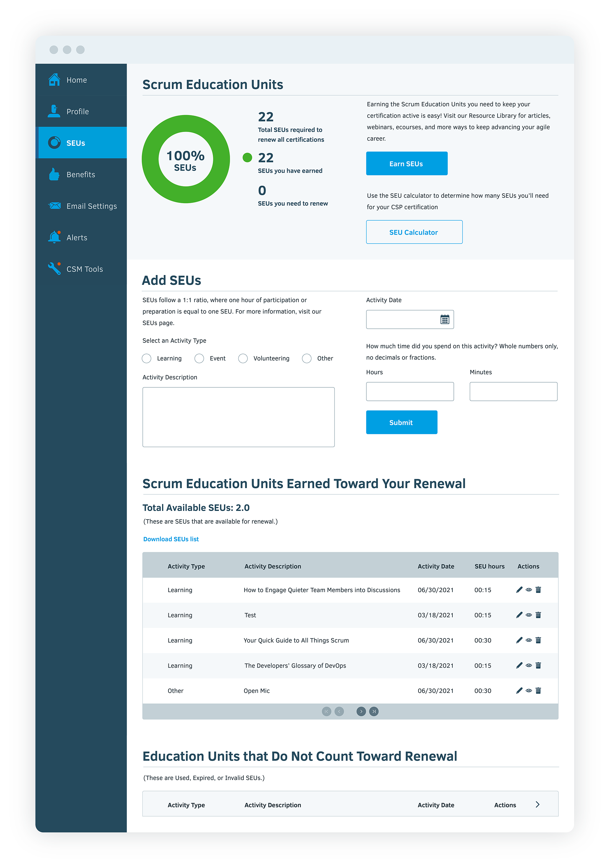Open the Profile menu item

pyautogui.click(x=81, y=111)
